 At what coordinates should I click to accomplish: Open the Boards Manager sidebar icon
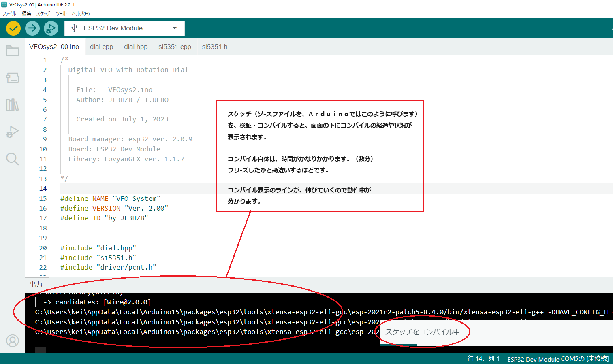pos(13,78)
